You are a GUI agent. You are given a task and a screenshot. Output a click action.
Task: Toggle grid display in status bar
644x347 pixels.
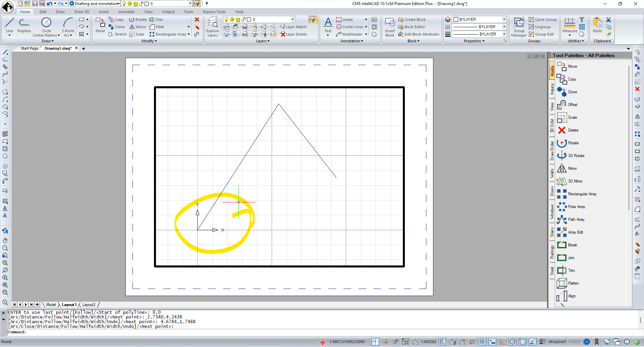click(x=482, y=342)
